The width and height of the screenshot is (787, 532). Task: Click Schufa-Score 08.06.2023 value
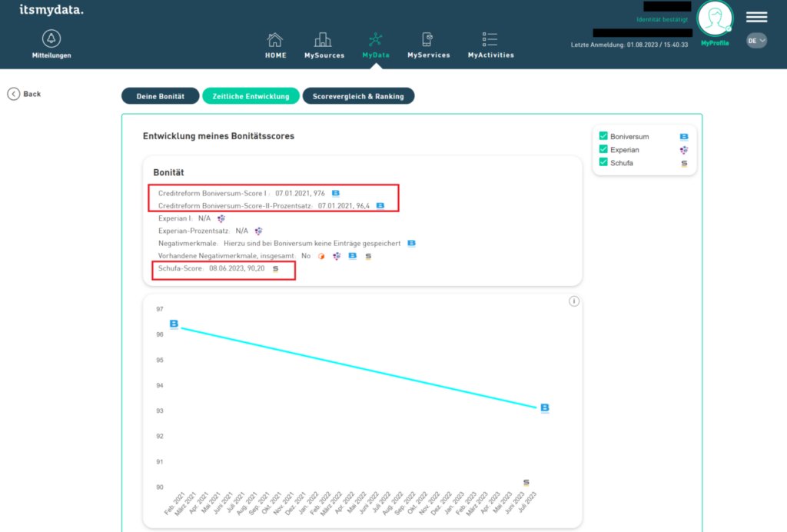click(237, 268)
